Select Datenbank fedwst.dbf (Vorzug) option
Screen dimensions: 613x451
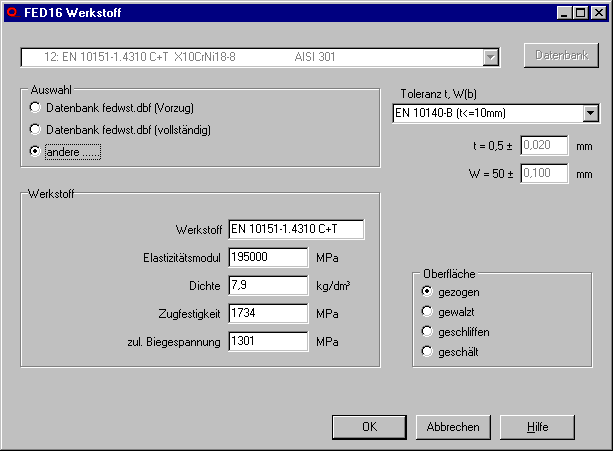[x=37, y=107]
